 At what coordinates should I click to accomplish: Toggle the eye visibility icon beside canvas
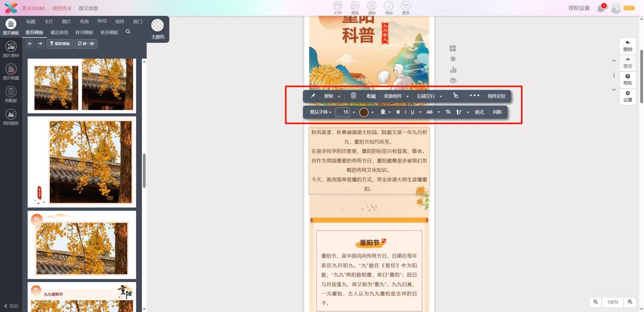(x=453, y=80)
